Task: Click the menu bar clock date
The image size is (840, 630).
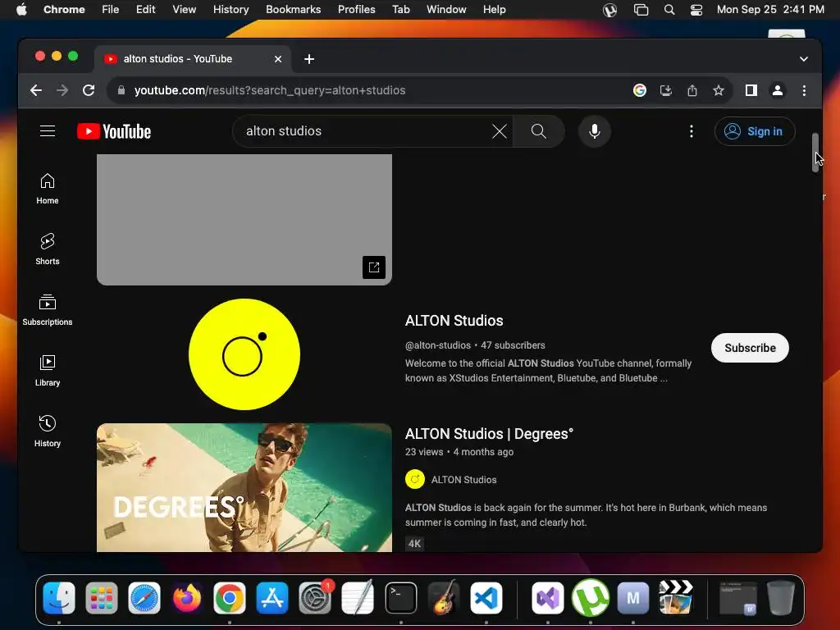Action: [770, 10]
